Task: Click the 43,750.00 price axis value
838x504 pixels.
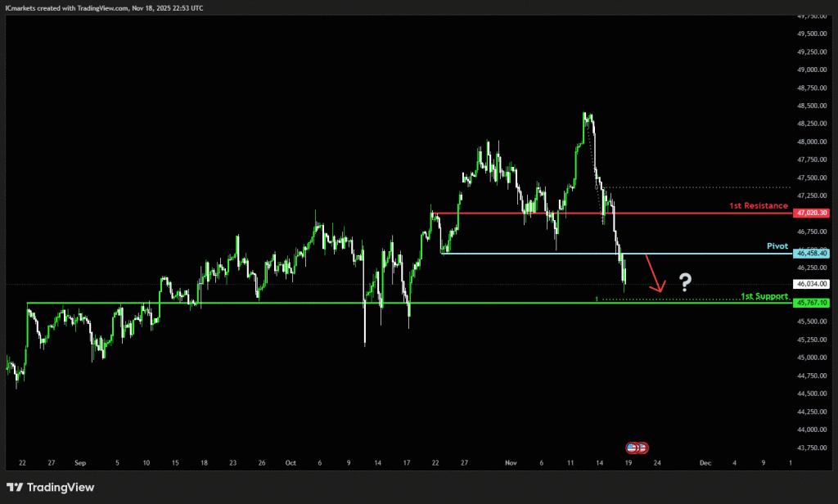Action: click(810, 448)
